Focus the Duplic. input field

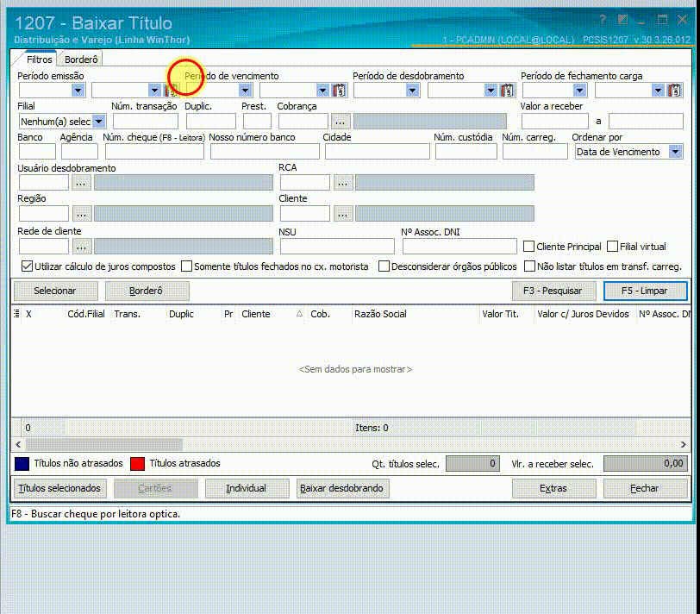pyautogui.click(x=210, y=122)
